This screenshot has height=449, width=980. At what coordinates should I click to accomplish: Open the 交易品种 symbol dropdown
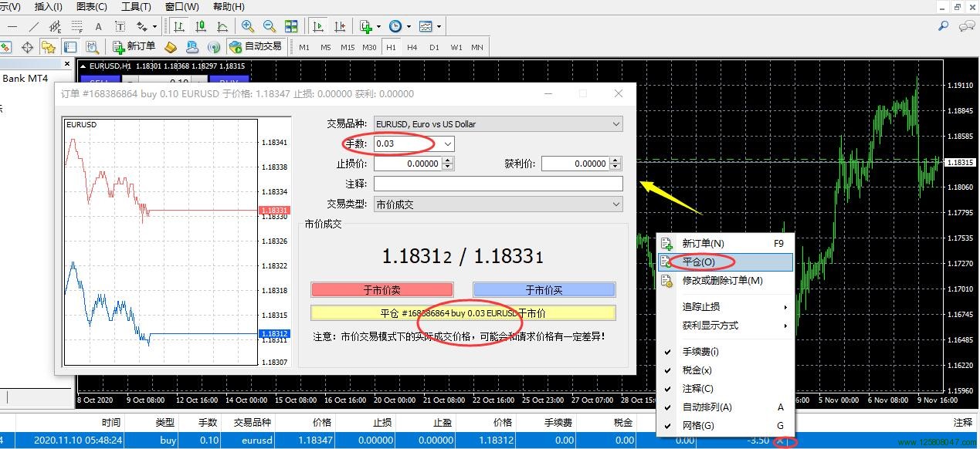615,124
